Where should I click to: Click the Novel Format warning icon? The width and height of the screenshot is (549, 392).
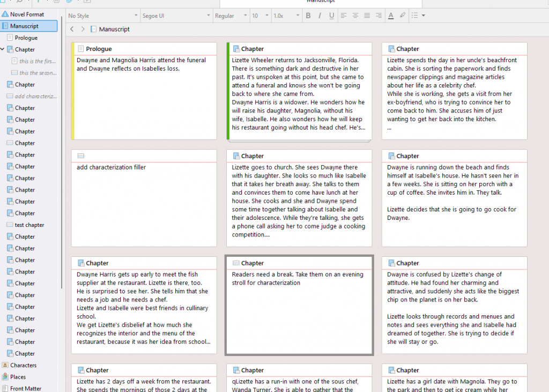5,14
